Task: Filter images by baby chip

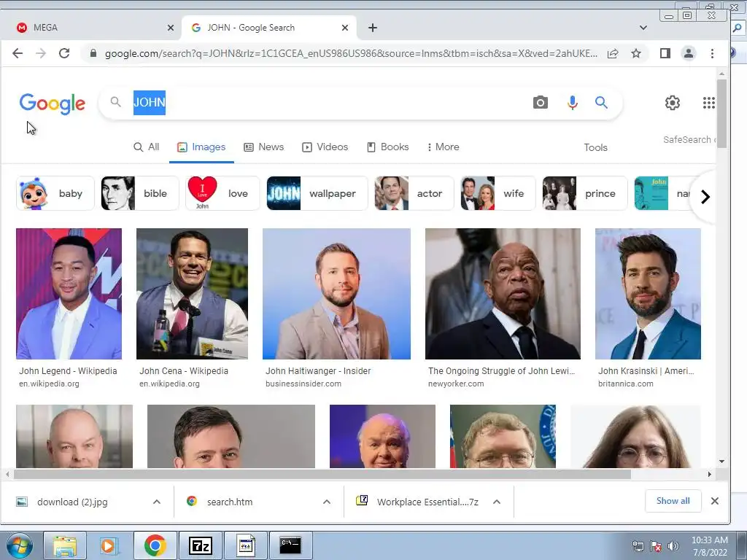Action: pyautogui.click(x=55, y=193)
